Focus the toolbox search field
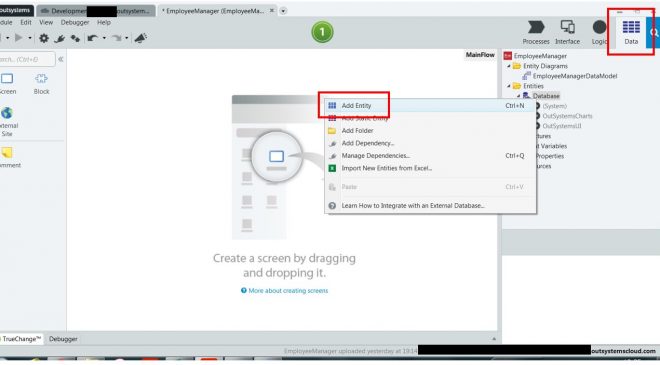Screen dimensions: 660x365 tap(27, 59)
